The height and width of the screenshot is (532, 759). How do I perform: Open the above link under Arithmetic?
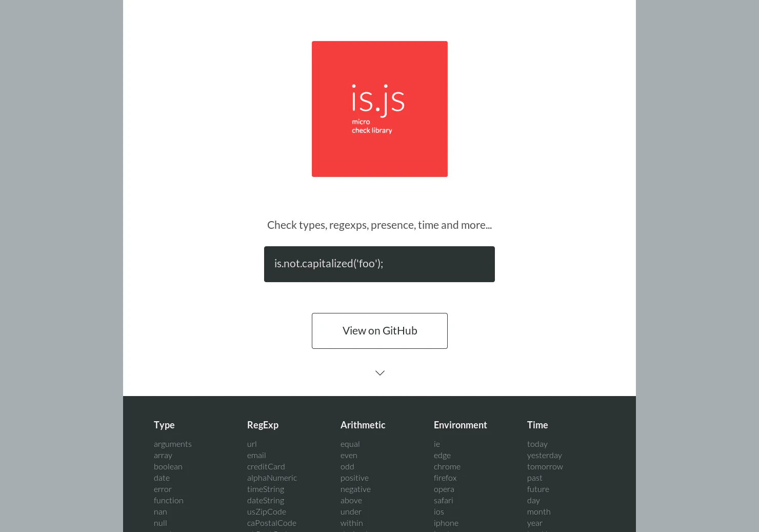click(x=351, y=501)
